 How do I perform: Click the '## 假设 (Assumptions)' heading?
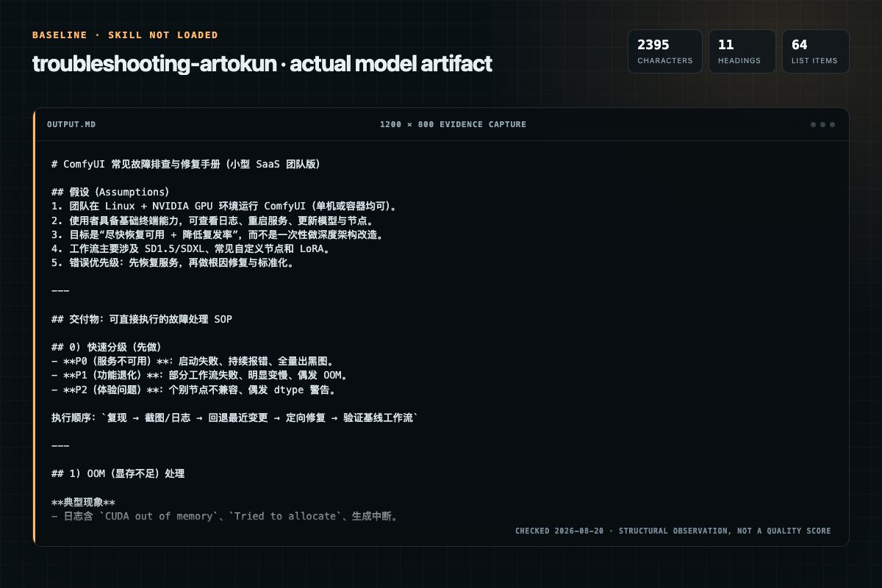110,192
